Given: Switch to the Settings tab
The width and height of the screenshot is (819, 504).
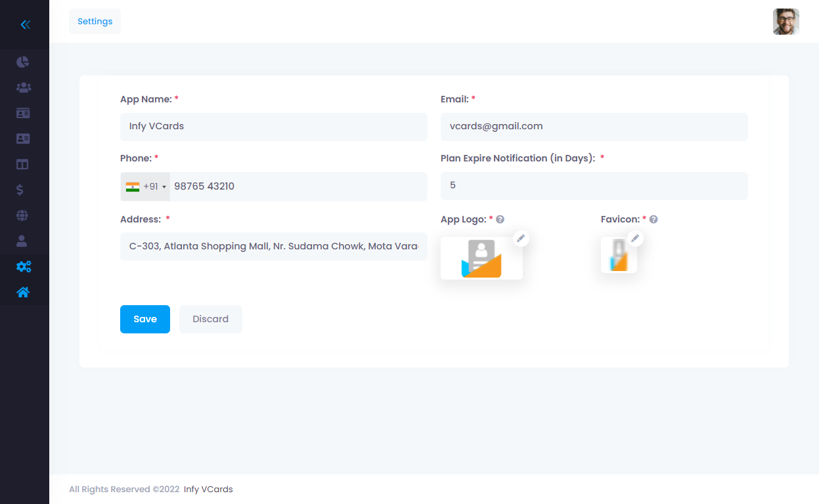Looking at the screenshot, I should tap(95, 22).
